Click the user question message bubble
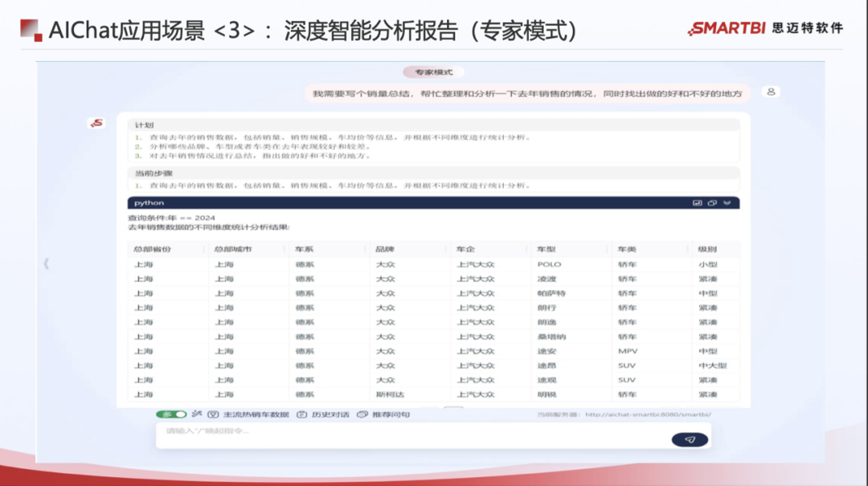 527,93
